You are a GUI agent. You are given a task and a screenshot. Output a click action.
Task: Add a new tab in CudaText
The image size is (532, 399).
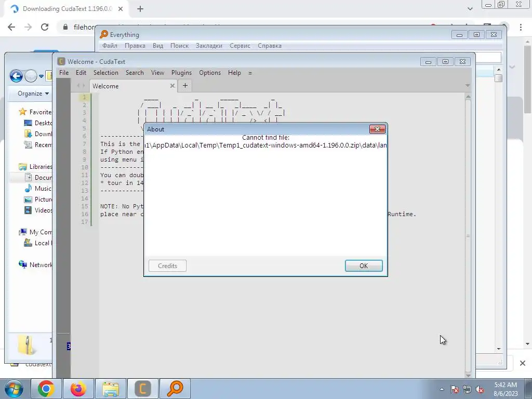pyautogui.click(x=185, y=86)
